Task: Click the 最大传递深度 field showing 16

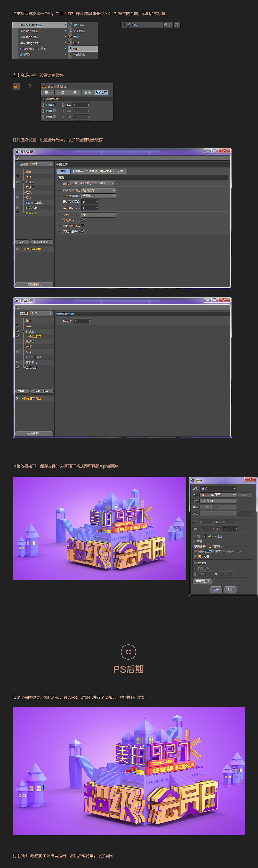Action: (x=90, y=201)
